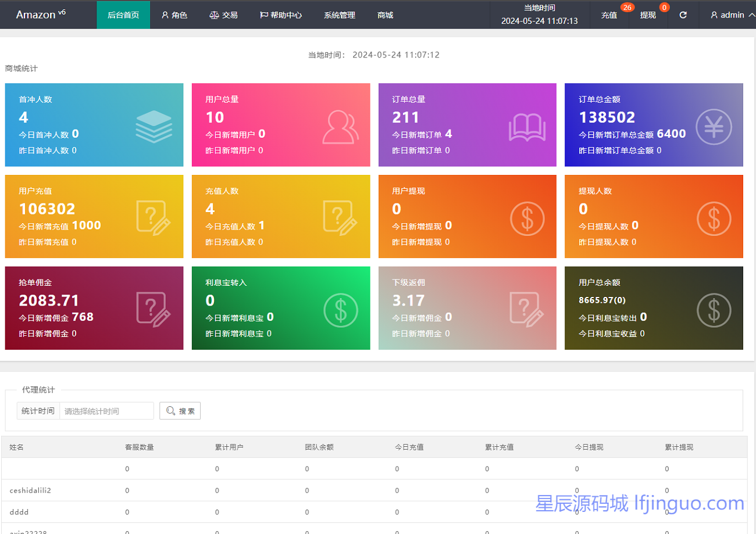The width and height of the screenshot is (756, 534).
Task: Click the yen icon on 订单总金额 card
Action: tap(714, 127)
